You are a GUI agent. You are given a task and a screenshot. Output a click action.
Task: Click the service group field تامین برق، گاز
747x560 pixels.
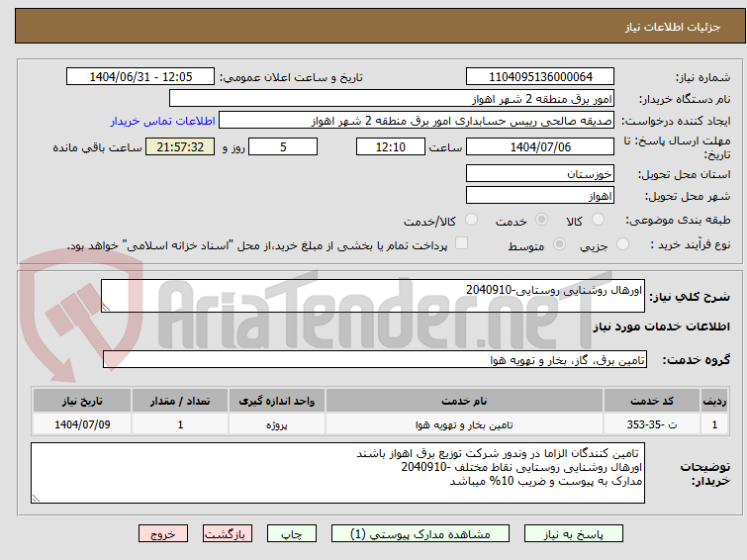pyautogui.click(x=375, y=359)
